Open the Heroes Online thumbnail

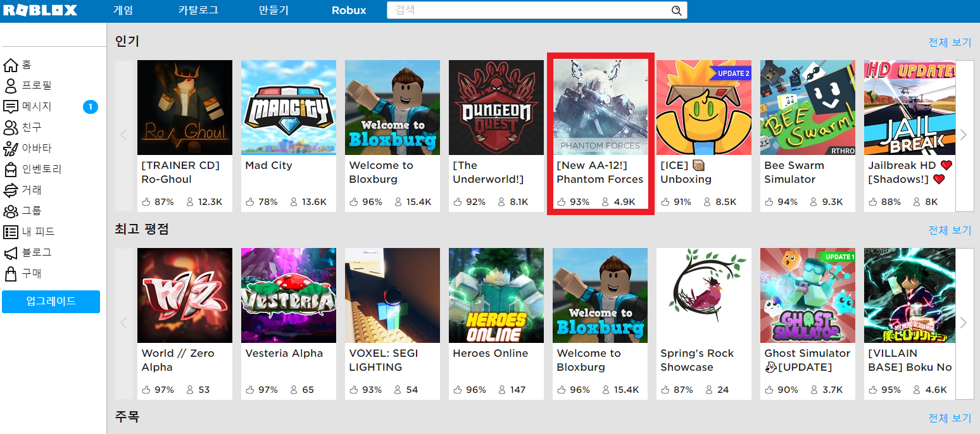click(496, 295)
